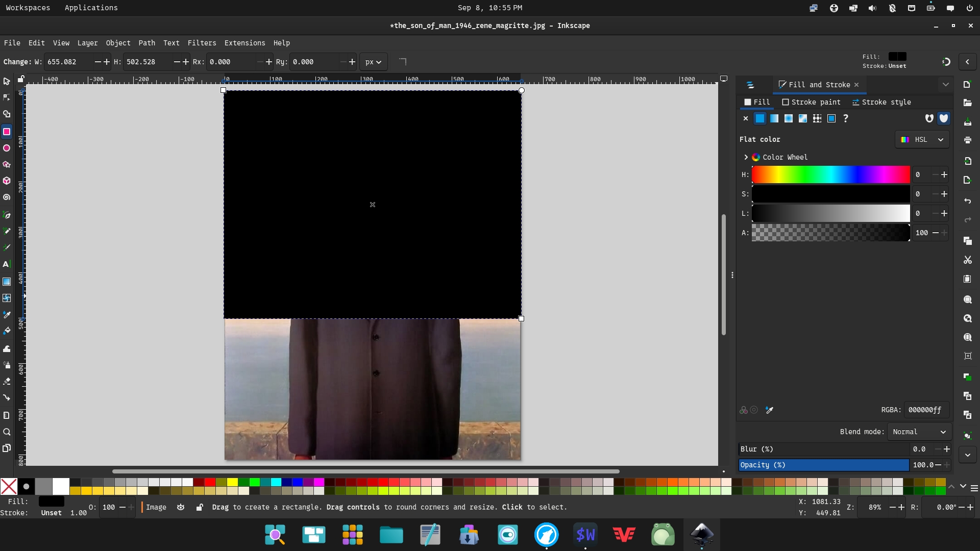Choose Swatch fill type
This screenshot has width=980, height=551.
[831, 118]
